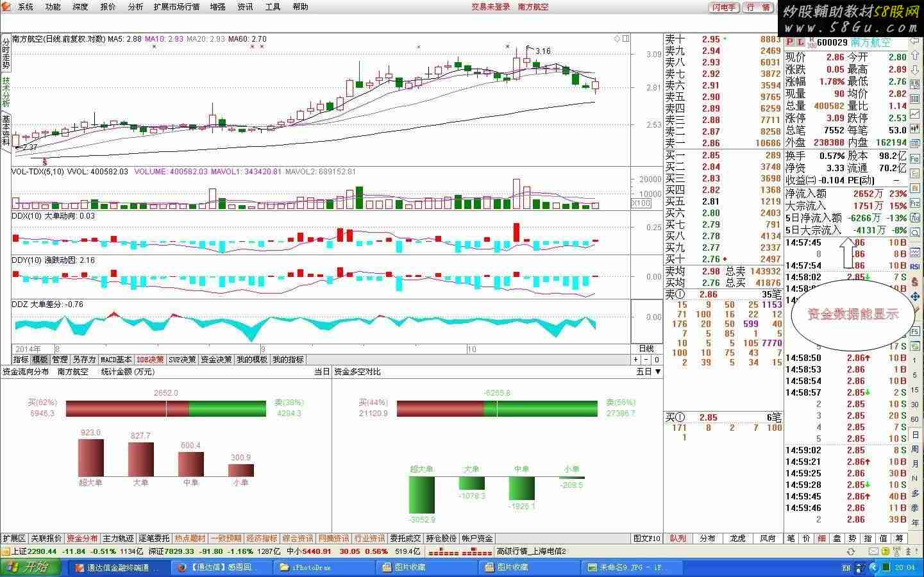Click the green chart icon below F5

[916, 346]
